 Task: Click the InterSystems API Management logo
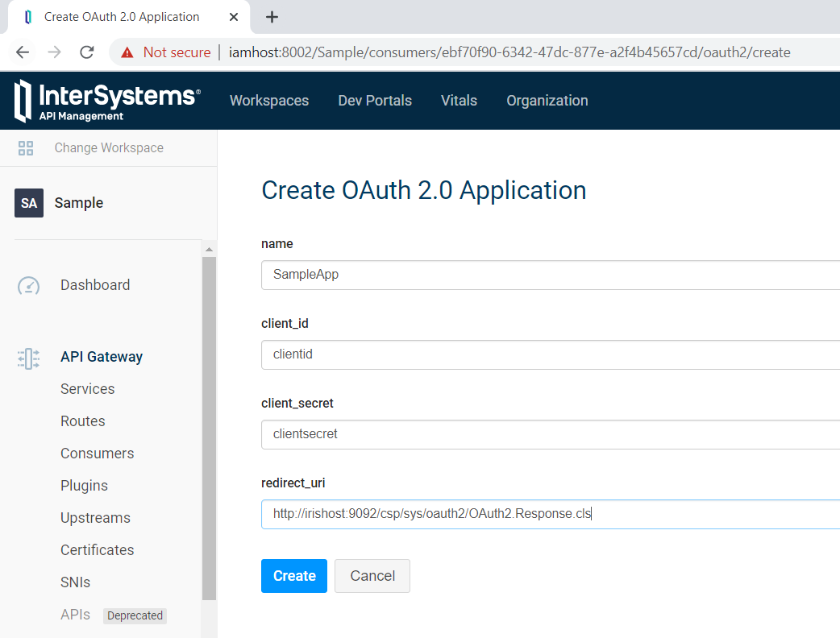pyautogui.click(x=106, y=101)
